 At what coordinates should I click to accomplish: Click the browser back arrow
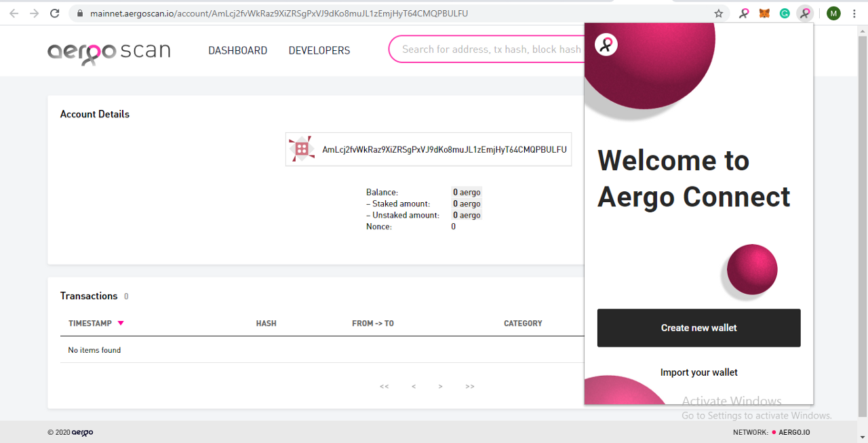[x=14, y=13]
